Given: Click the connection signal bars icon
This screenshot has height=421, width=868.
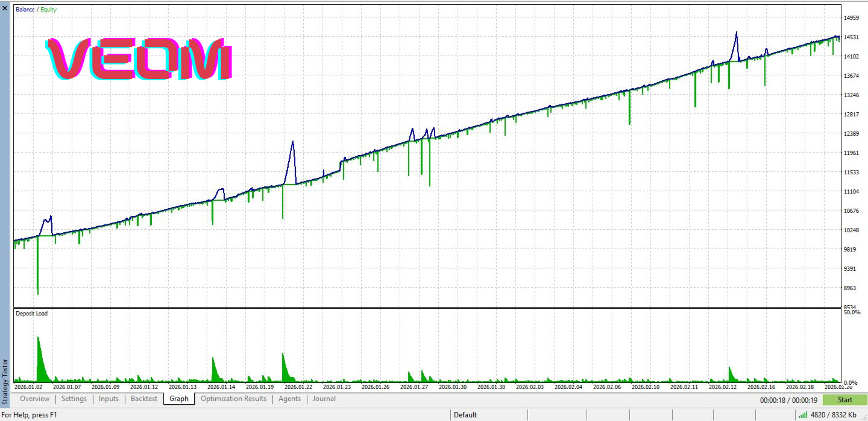Looking at the screenshot, I should coord(803,415).
